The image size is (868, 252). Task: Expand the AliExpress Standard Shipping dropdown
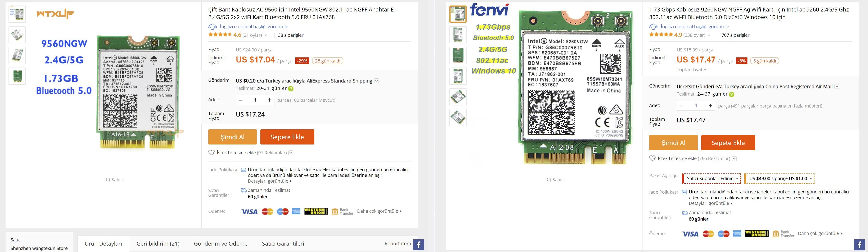coord(377,81)
